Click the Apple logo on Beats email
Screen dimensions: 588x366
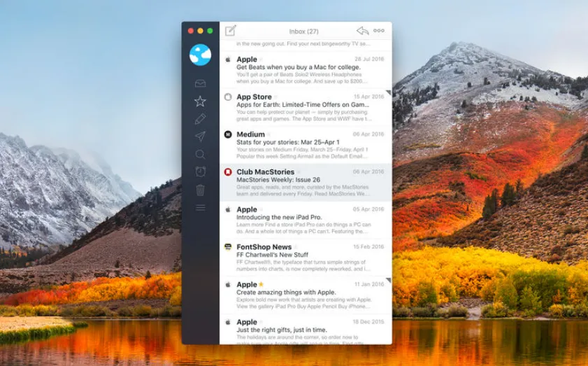[228, 59]
